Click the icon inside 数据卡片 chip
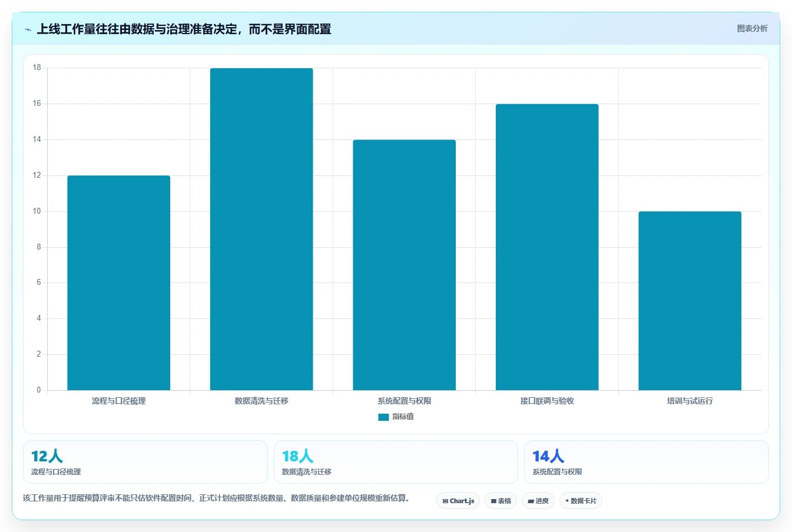Screen dimensions: 792x532 (567, 501)
